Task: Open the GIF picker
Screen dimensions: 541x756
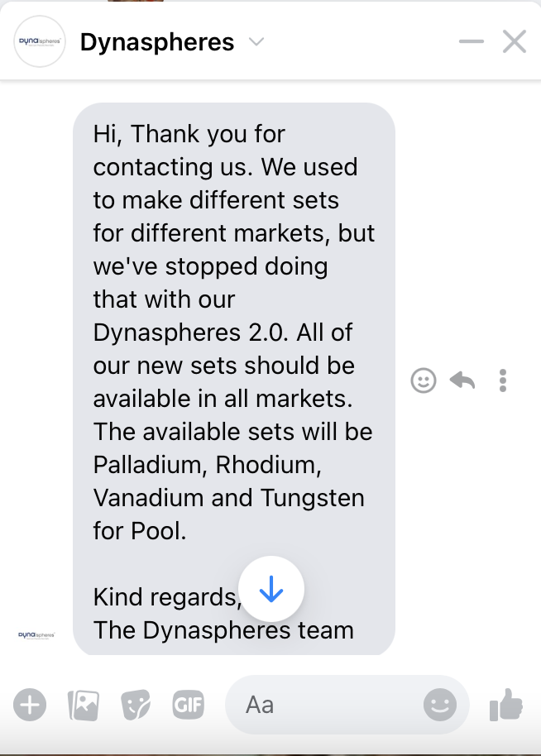Action: [189, 705]
